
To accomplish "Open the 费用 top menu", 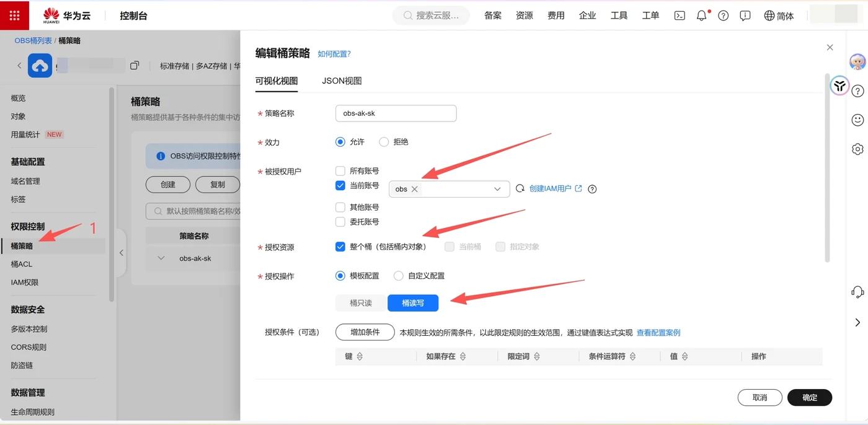I will tap(556, 15).
